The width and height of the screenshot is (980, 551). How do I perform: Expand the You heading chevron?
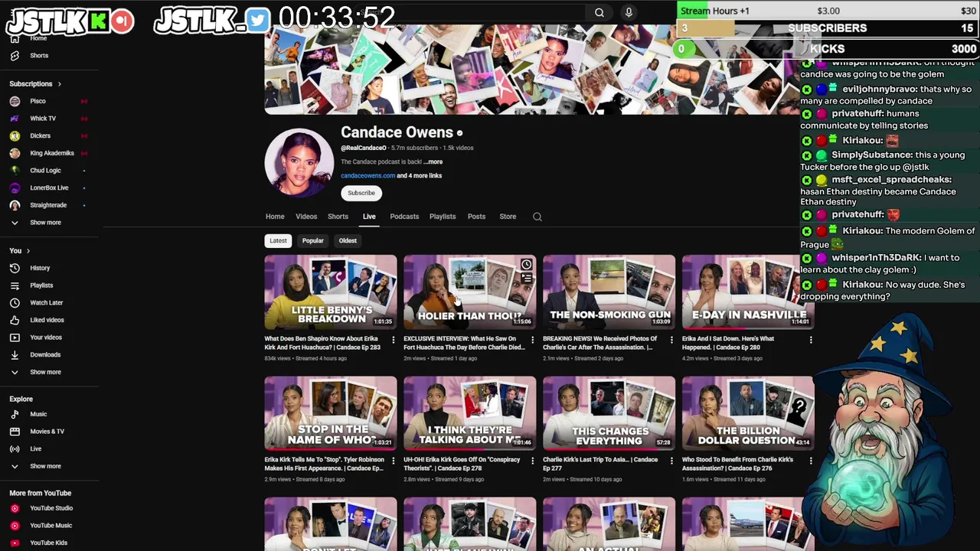(x=28, y=251)
